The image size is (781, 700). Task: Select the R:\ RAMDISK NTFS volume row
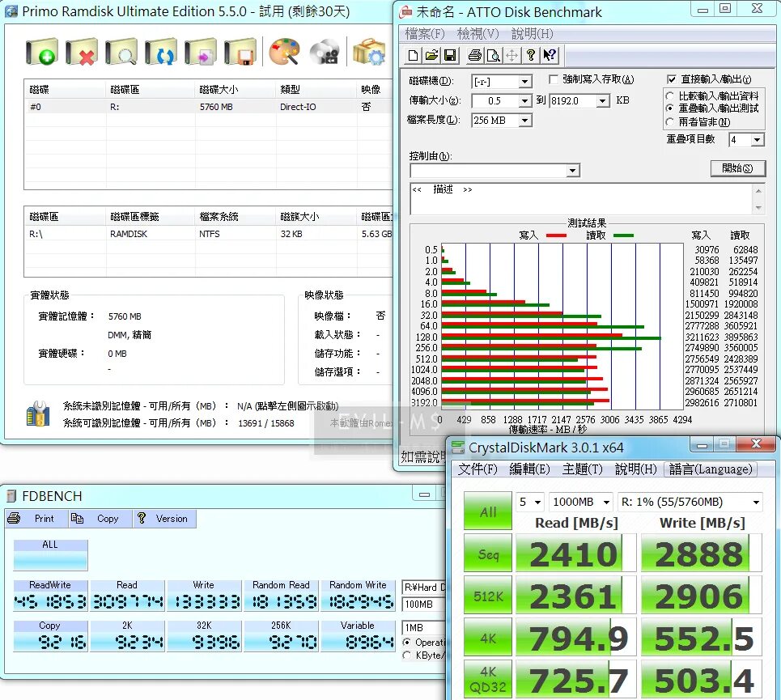tap(208, 234)
